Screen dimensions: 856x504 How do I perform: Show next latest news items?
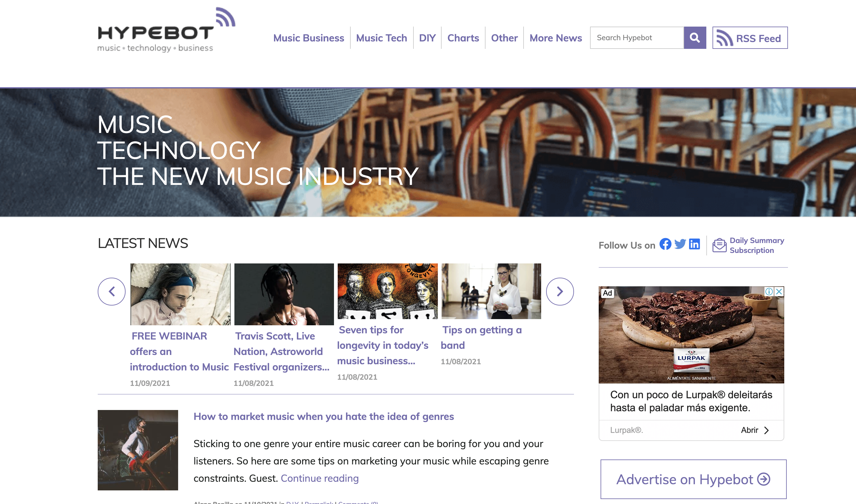[x=560, y=291]
